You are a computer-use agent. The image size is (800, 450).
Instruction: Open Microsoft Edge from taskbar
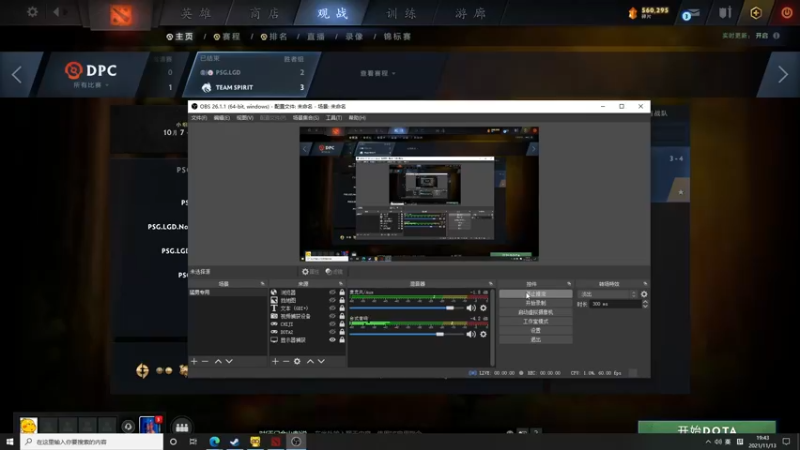(x=214, y=441)
